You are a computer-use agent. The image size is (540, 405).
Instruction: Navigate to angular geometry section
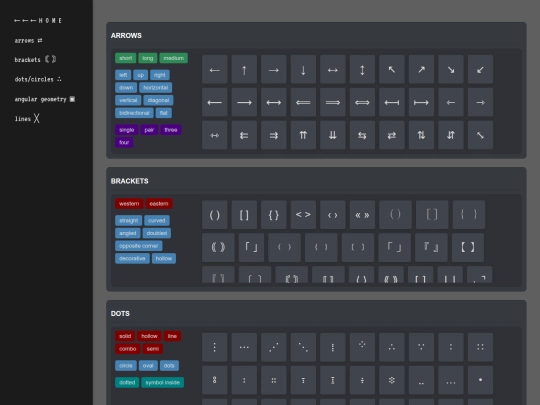[x=44, y=99]
